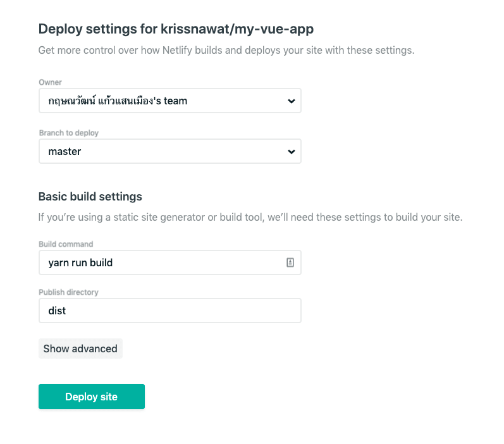
Task: Place cursor in "yarn run build" text
Action: click(x=80, y=262)
